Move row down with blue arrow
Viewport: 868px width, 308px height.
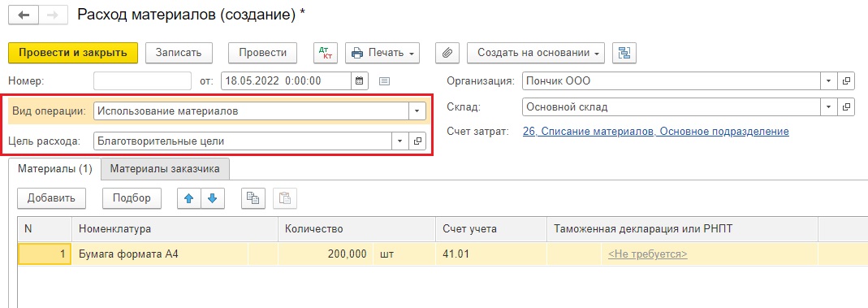click(x=213, y=198)
